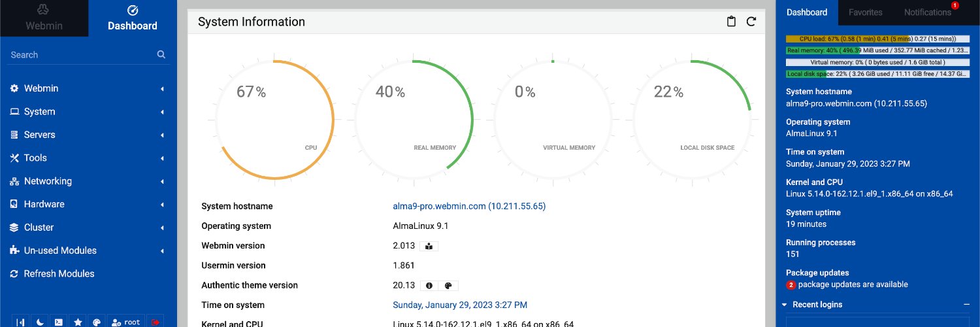
Task: Toggle night mode with the moon icon
Action: pyautogui.click(x=40, y=322)
